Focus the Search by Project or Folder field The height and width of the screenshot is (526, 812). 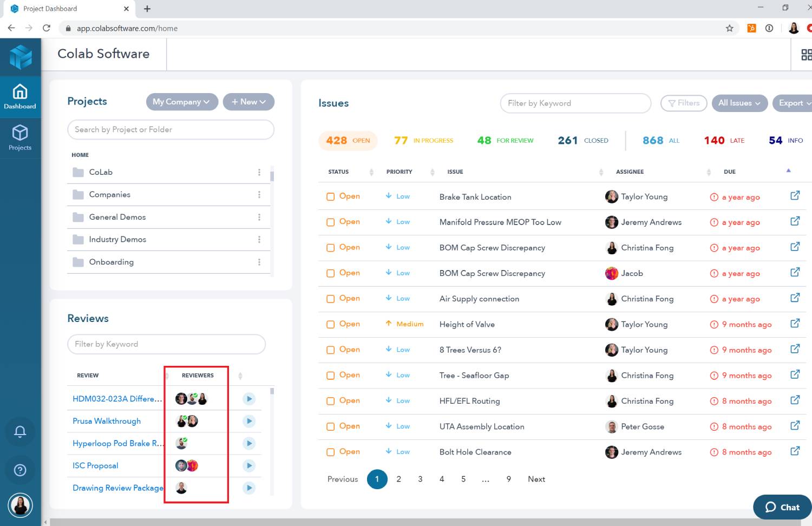[171, 129]
